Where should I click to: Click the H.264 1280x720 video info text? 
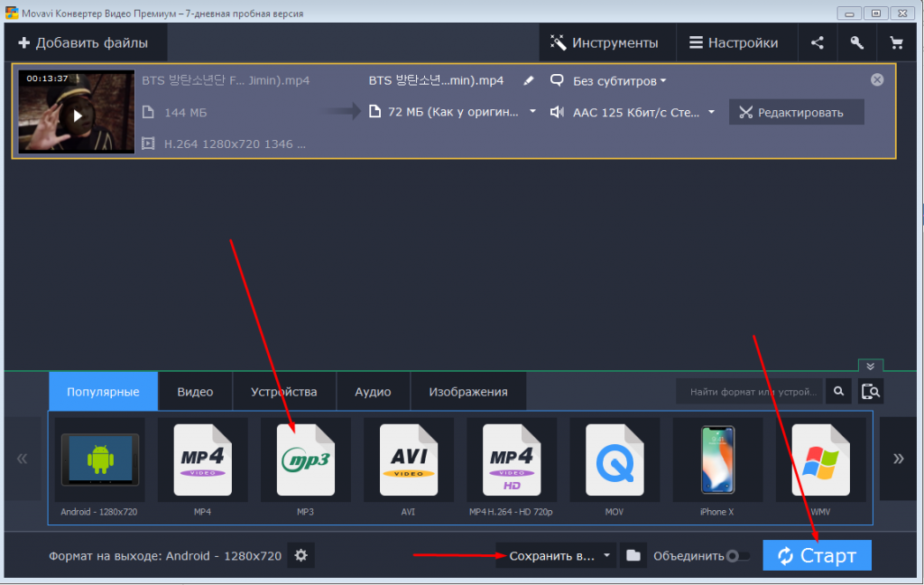(235, 144)
